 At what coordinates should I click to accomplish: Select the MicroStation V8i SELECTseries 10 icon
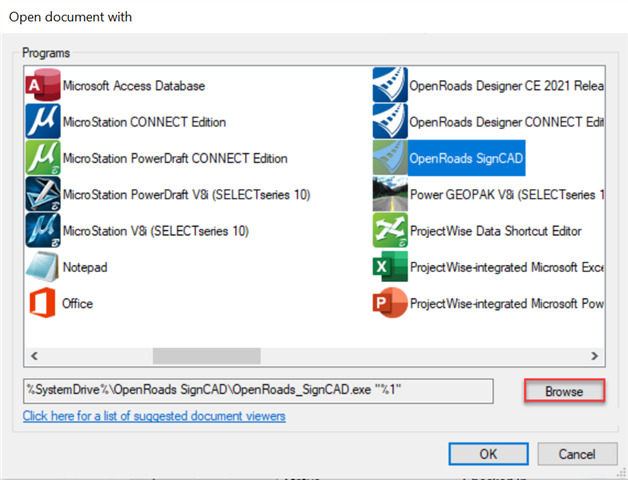coord(43,230)
